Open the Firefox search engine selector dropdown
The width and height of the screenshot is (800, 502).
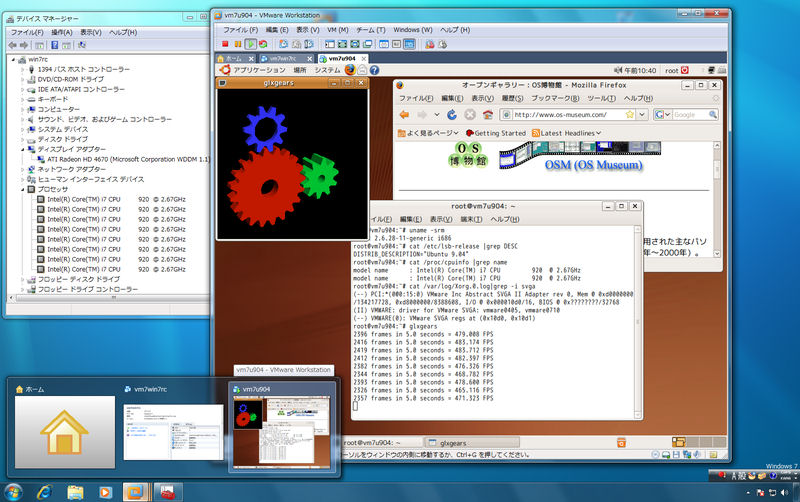[662, 115]
